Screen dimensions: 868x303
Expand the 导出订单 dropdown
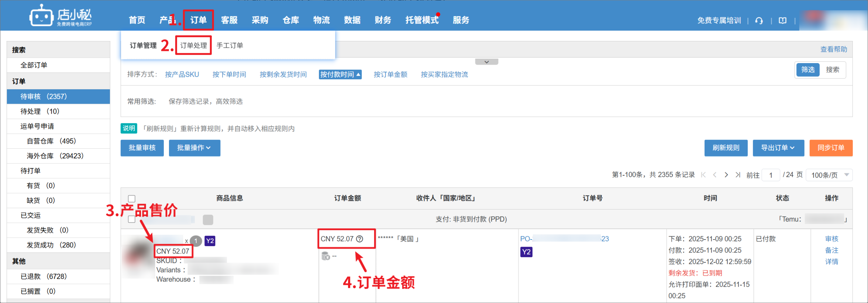(778, 148)
